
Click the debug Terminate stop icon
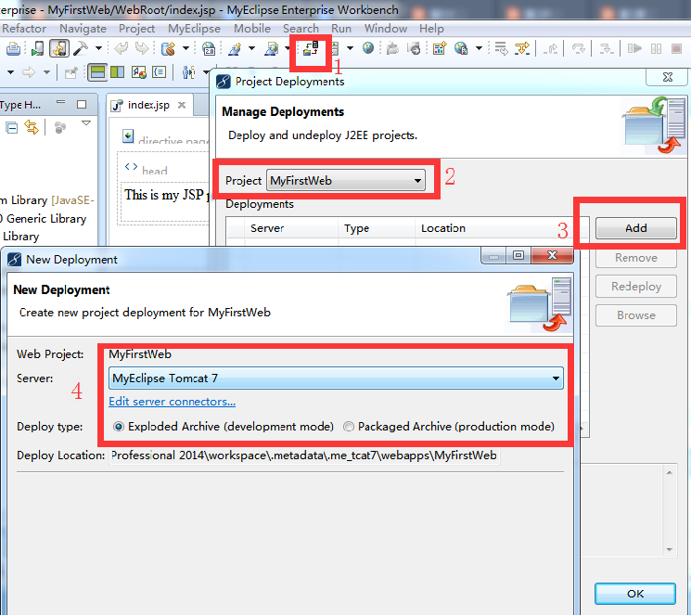tap(677, 48)
